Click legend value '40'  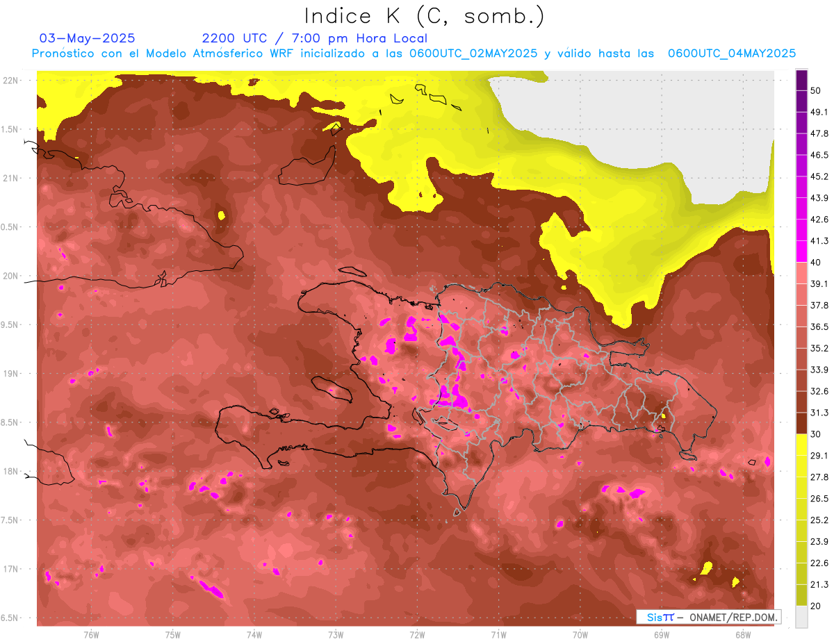tap(816, 263)
